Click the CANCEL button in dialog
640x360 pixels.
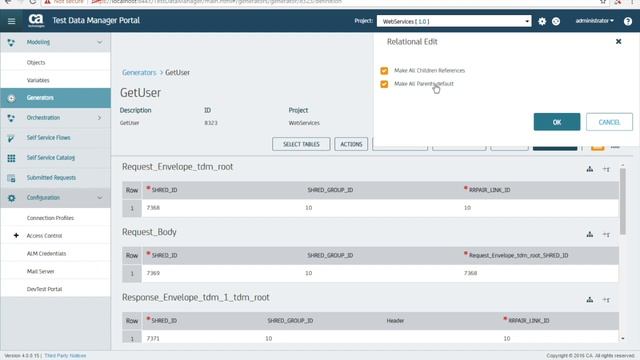click(x=609, y=122)
